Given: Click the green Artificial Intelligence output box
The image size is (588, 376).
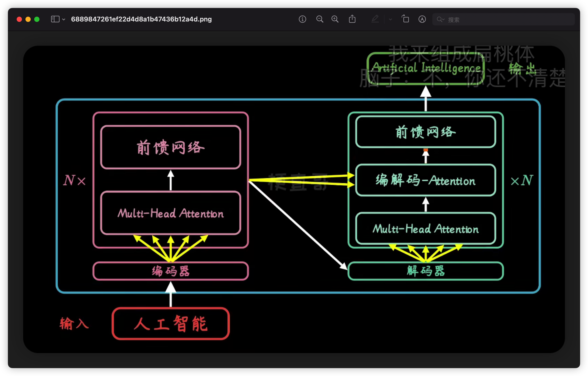Looking at the screenshot, I should pos(426,68).
